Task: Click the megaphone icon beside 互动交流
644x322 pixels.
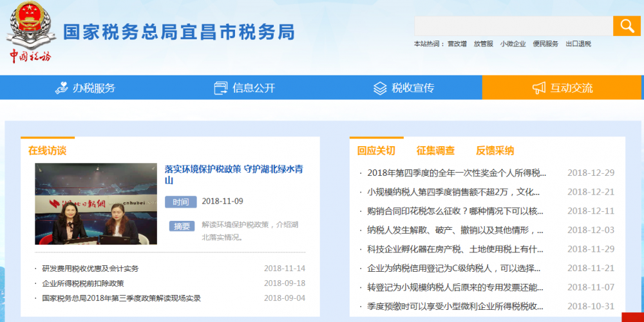Action: pos(539,88)
